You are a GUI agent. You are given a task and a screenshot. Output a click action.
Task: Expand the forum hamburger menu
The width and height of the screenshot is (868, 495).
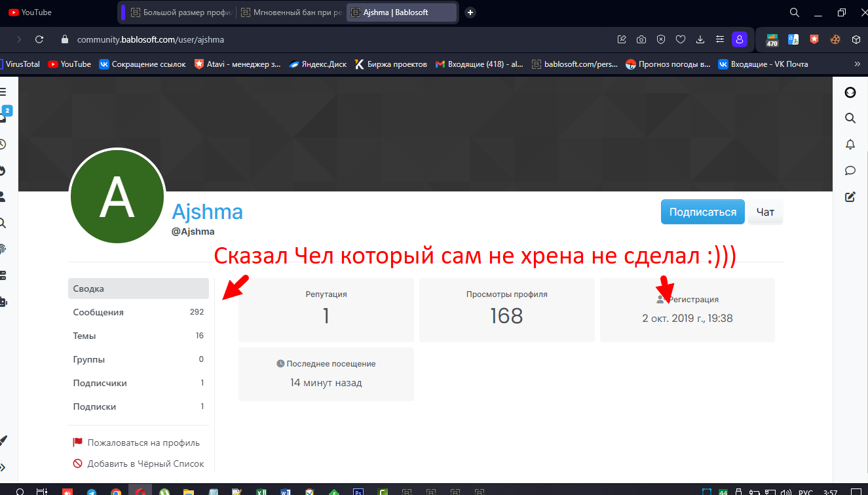coord(4,92)
